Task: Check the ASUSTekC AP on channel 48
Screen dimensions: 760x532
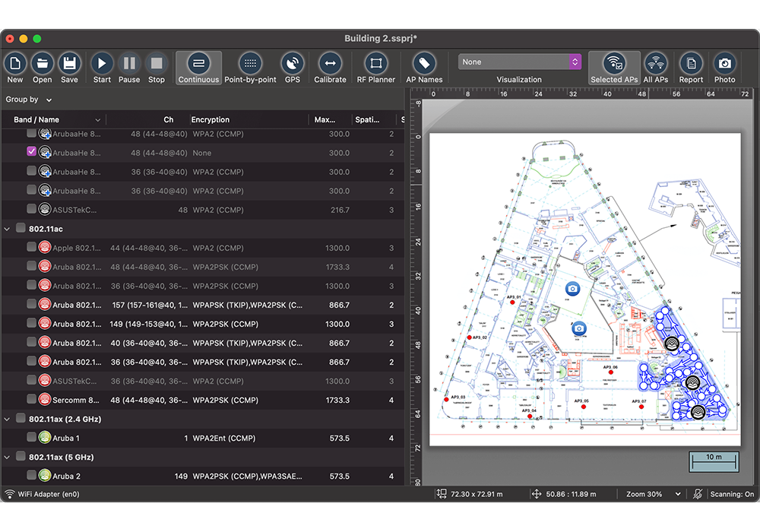Action: tap(31, 209)
